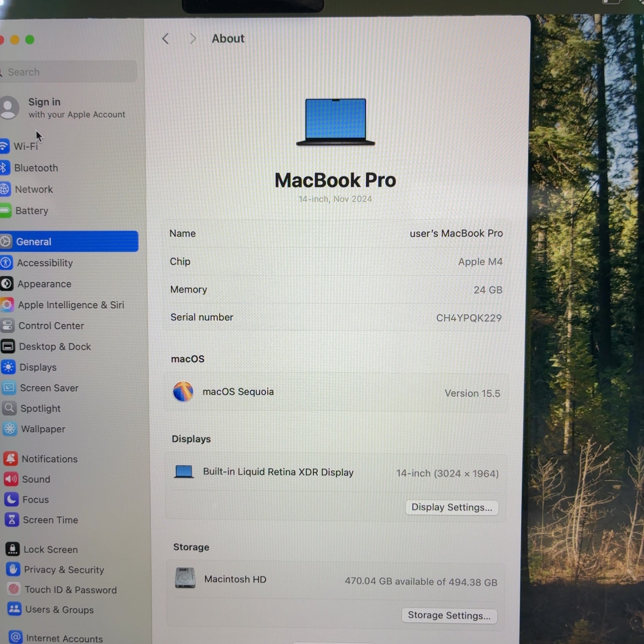
Task: Click the Notifications bell icon
Action: click(11, 459)
